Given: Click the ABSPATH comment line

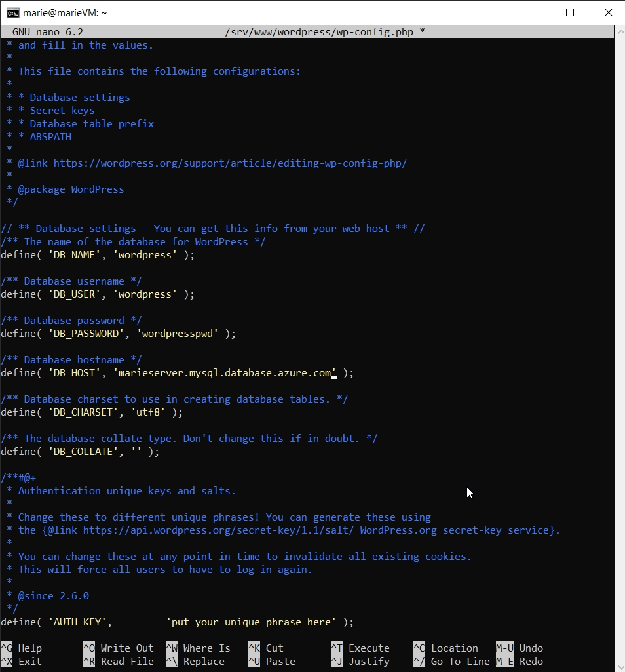Looking at the screenshot, I should tap(39, 137).
